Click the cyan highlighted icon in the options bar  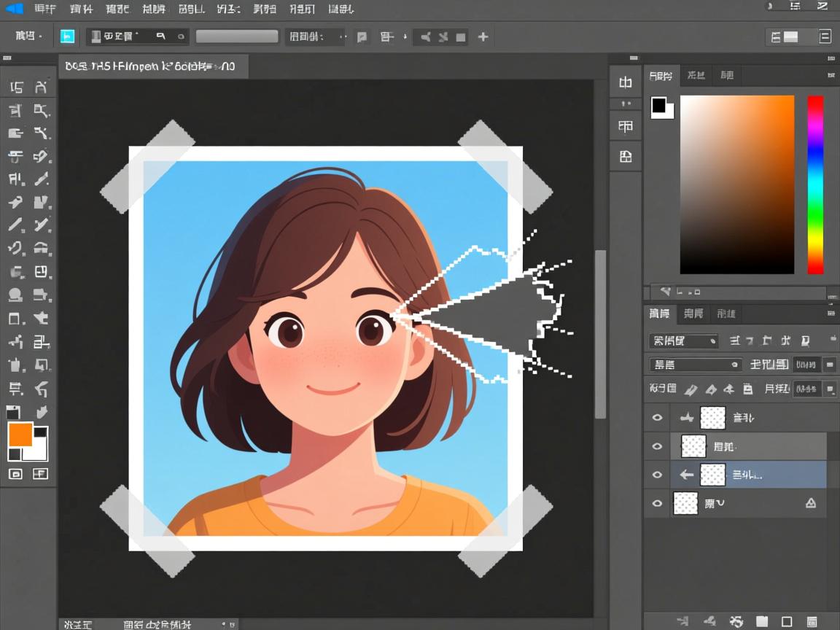coord(67,36)
